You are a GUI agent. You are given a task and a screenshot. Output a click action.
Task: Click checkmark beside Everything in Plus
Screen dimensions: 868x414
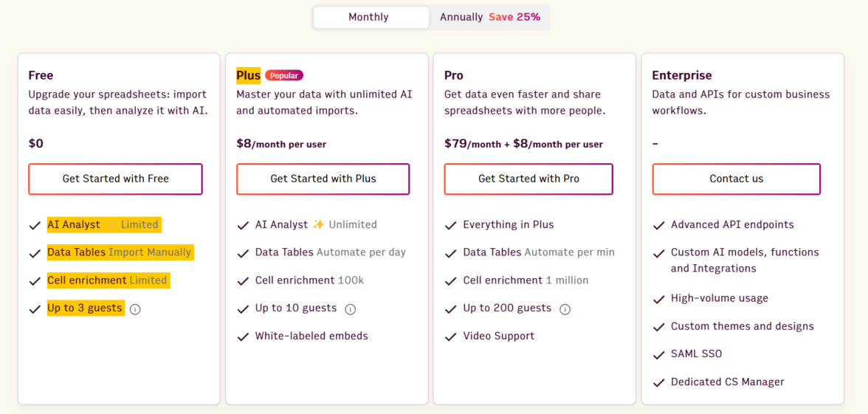tap(451, 225)
